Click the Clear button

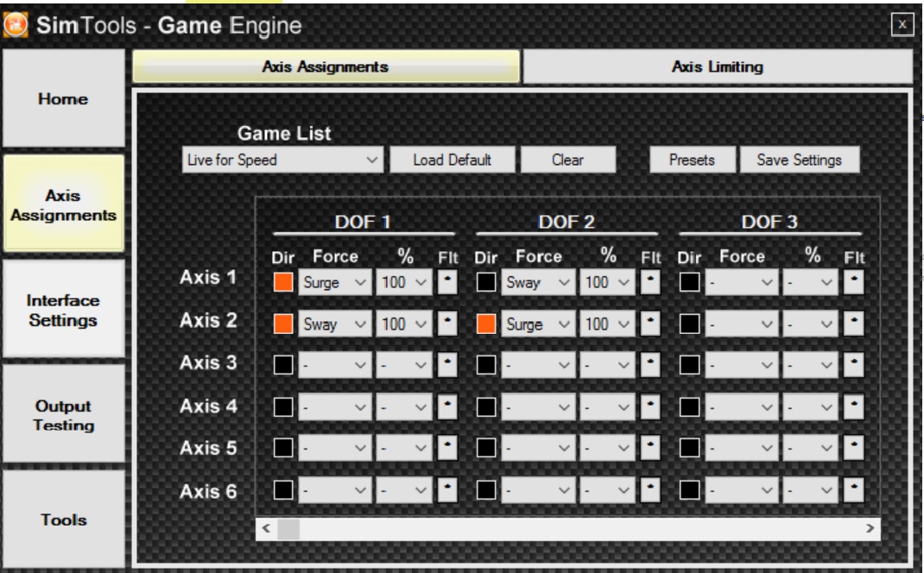tap(567, 160)
